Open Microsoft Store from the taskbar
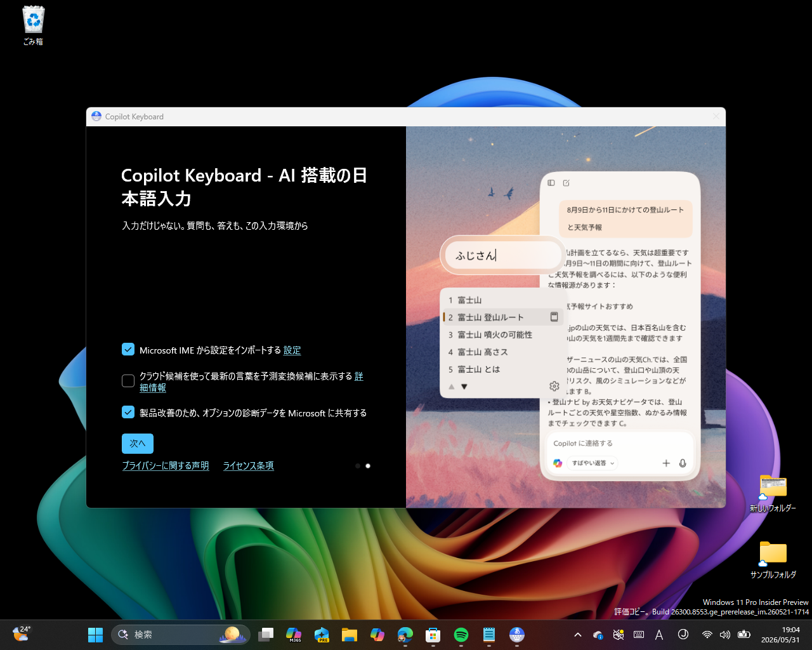Viewport: 812px width, 650px height. point(433,634)
